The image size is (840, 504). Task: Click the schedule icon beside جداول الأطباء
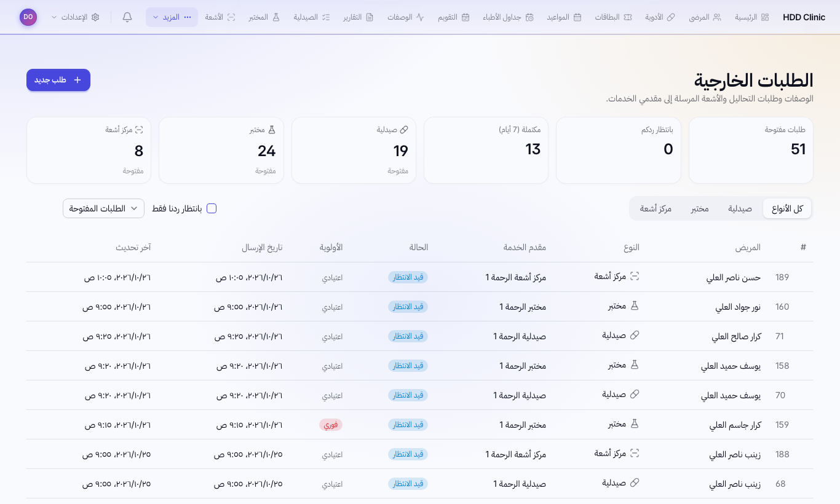point(529,17)
